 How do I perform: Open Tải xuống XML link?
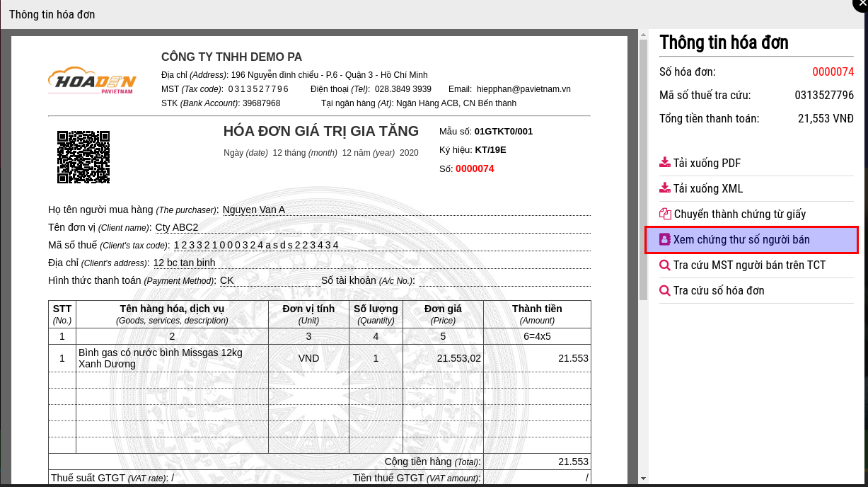pos(708,188)
